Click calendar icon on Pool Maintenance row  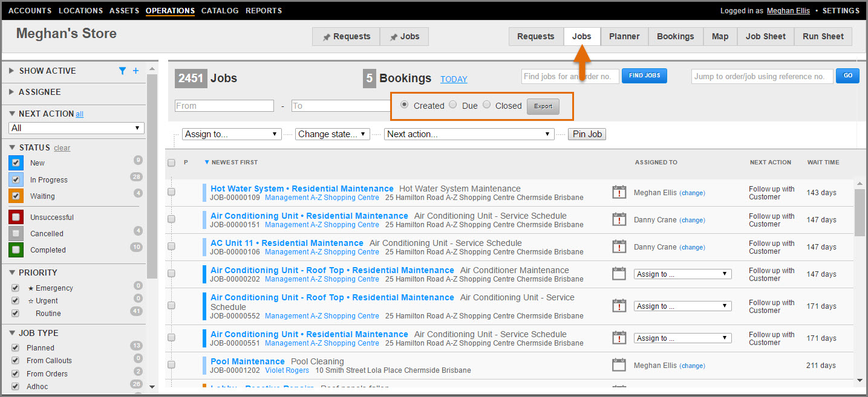coord(619,365)
